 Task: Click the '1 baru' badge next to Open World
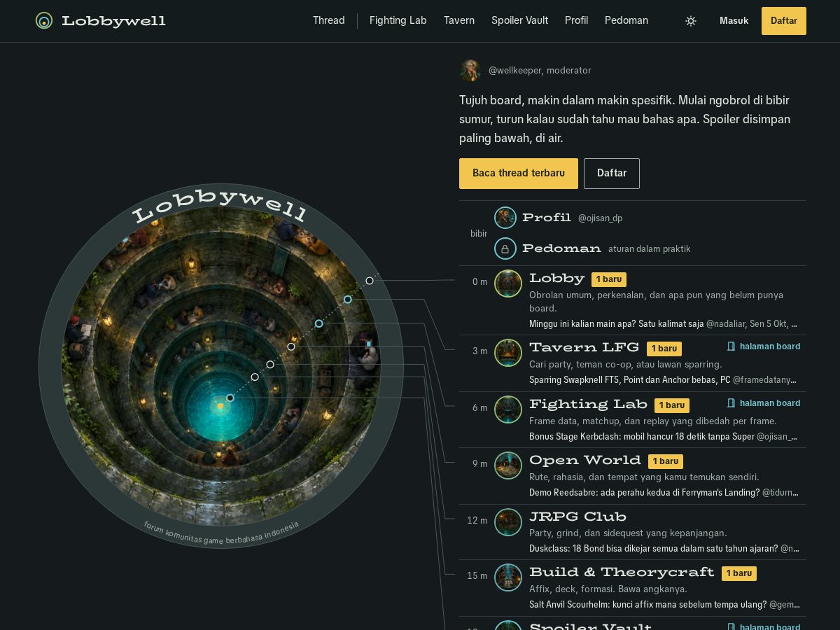pyautogui.click(x=665, y=461)
